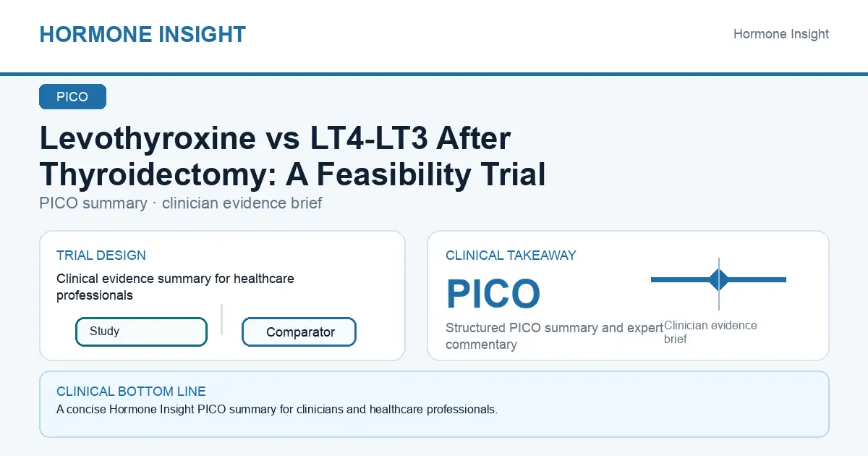The width and height of the screenshot is (868, 456).
Task: Click the large PICO text
Action: click(x=493, y=294)
